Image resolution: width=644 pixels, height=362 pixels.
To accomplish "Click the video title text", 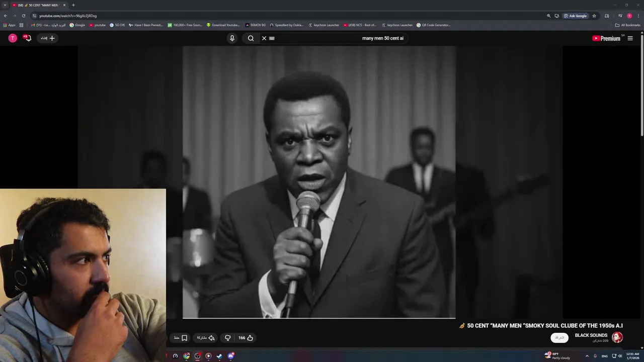I will coord(541,325).
